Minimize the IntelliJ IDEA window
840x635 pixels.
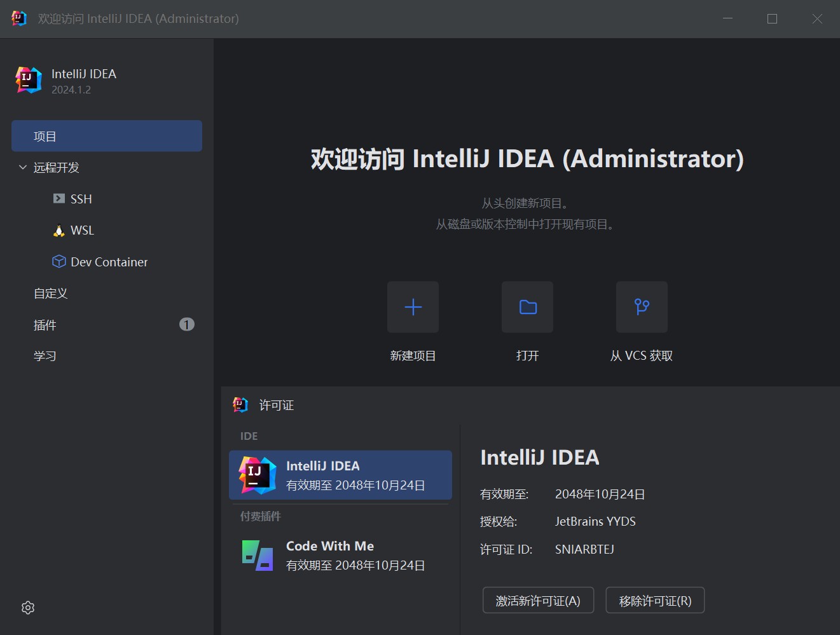click(728, 18)
